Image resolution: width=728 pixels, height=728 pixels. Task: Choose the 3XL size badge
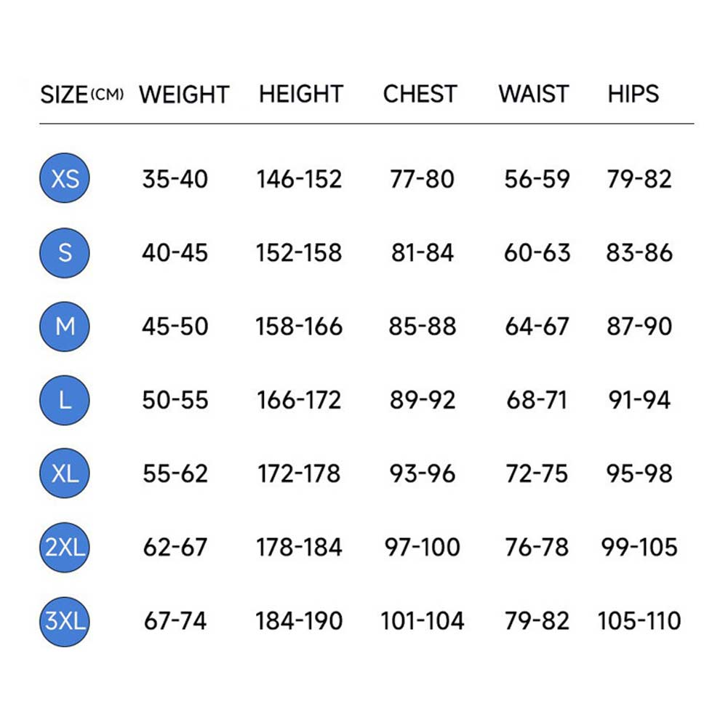pos(65,621)
